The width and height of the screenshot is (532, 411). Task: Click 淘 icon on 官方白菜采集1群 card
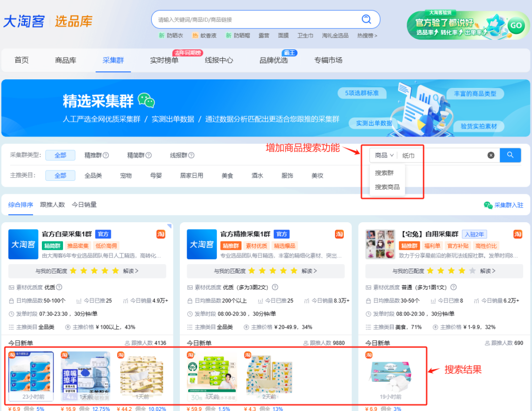[161, 234]
